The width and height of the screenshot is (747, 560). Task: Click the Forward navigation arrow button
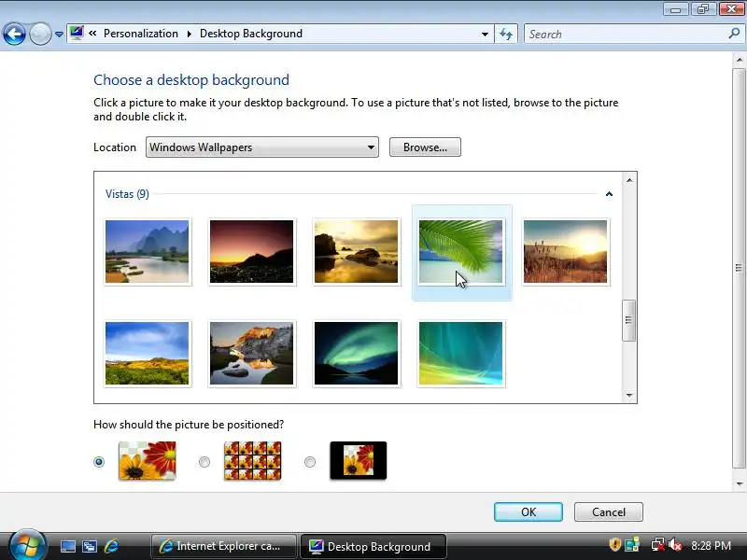(40, 35)
